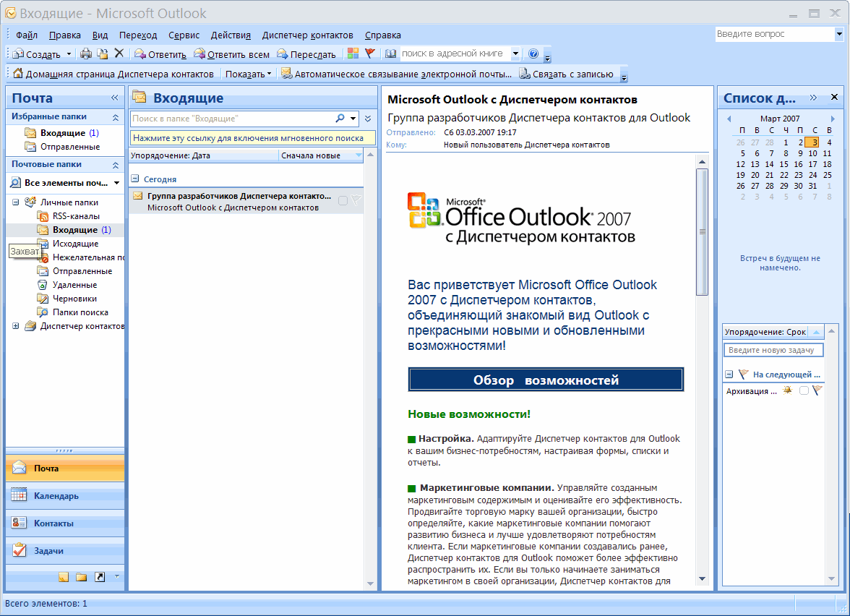Viewport: 850px width, 616px height.
Task: Open the Справка menu
Action: point(383,35)
